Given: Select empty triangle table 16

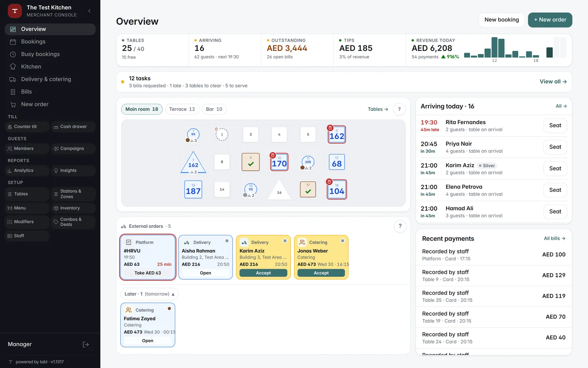Looking at the screenshot, I should (279, 190).
